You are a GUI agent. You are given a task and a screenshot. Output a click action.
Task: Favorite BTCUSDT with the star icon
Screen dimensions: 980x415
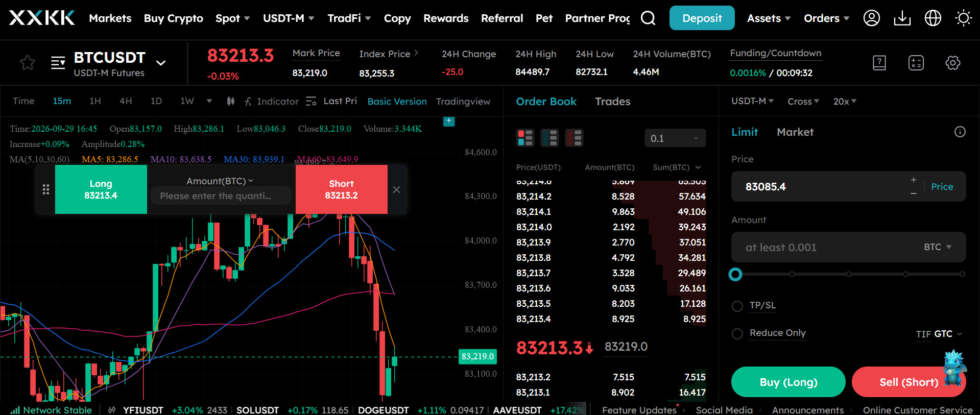[x=28, y=63]
